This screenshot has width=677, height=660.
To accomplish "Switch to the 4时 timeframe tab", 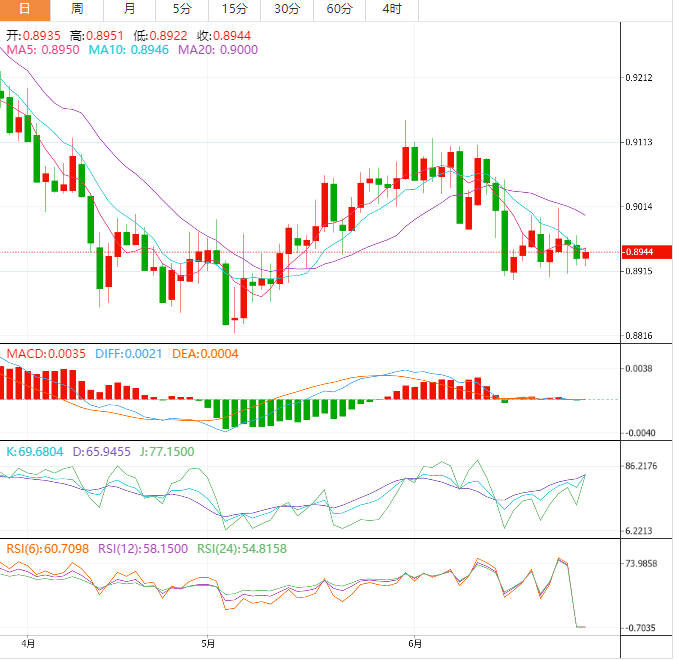I will 392,9.
